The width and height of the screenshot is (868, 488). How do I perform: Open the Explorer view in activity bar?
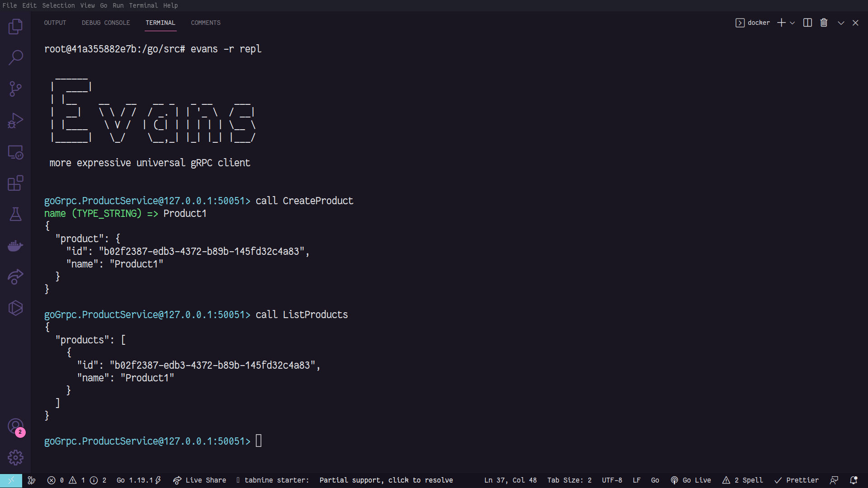click(15, 26)
